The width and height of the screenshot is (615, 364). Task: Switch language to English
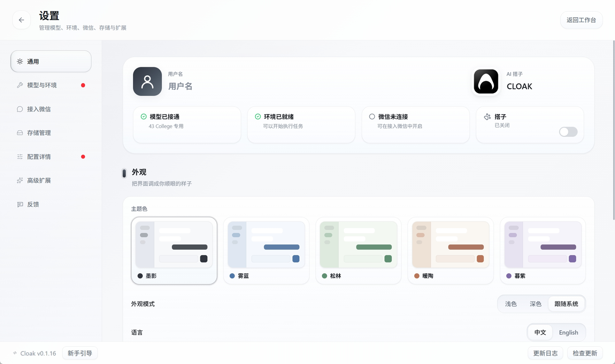click(568, 332)
